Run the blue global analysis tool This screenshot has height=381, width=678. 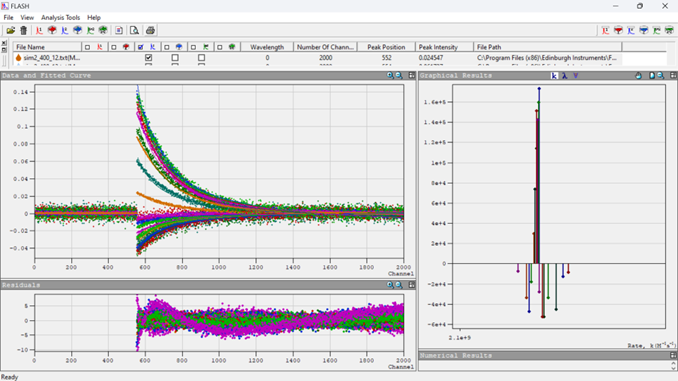[77, 30]
